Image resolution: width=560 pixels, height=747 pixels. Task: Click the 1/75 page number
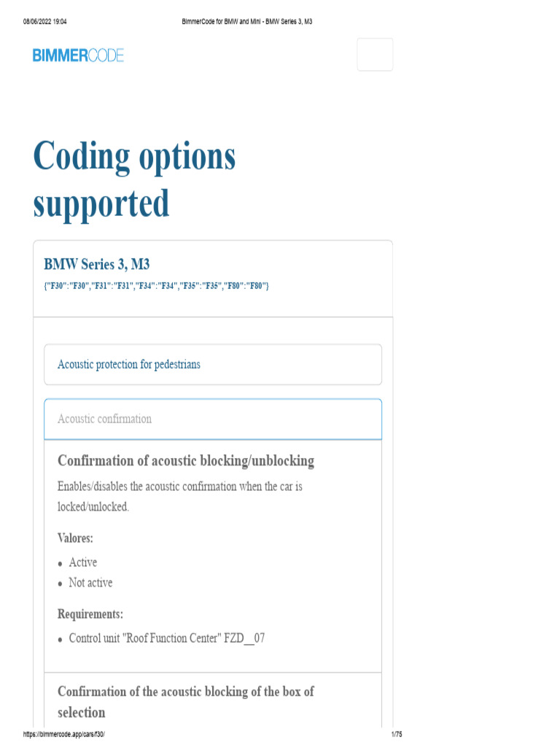pos(397,734)
